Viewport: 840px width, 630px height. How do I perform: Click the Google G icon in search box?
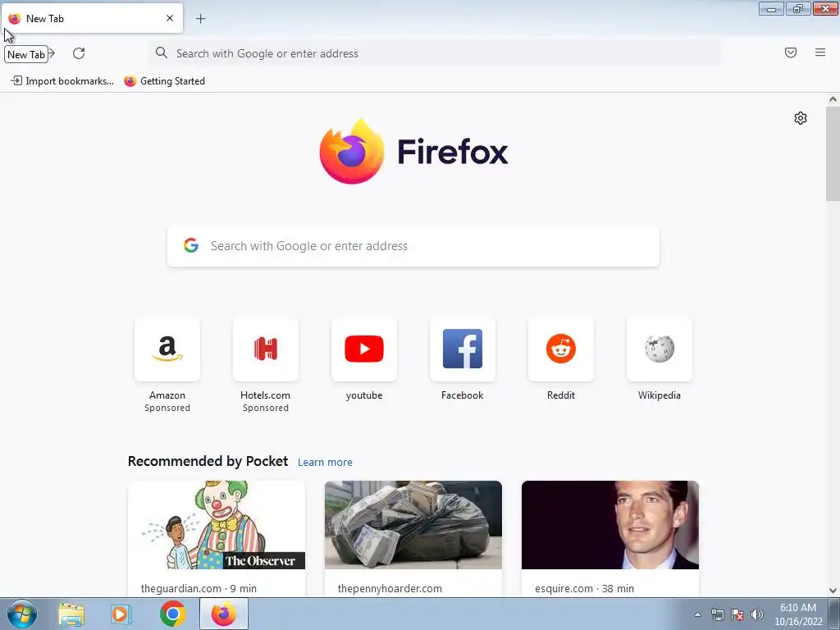[x=190, y=245]
